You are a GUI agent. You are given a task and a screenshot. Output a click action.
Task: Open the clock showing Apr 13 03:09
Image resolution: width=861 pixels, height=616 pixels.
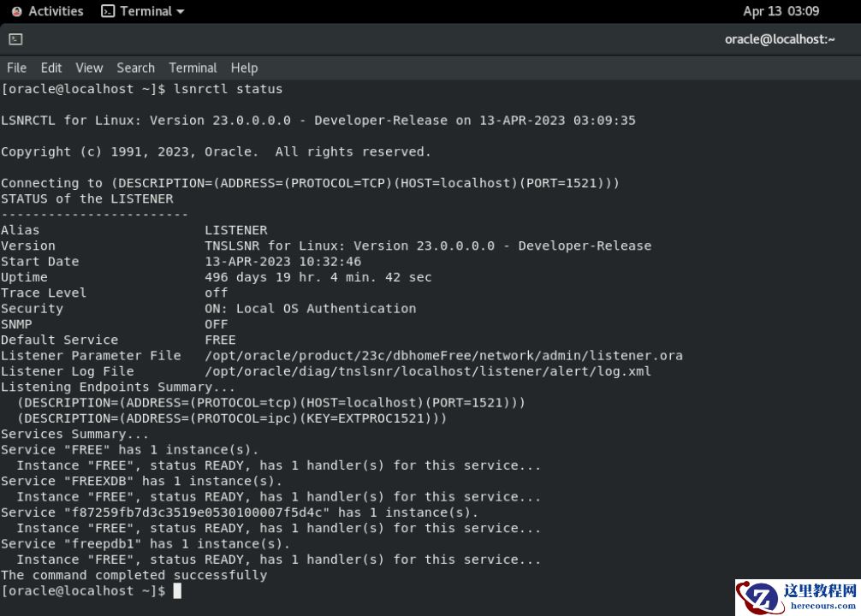tap(781, 11)
